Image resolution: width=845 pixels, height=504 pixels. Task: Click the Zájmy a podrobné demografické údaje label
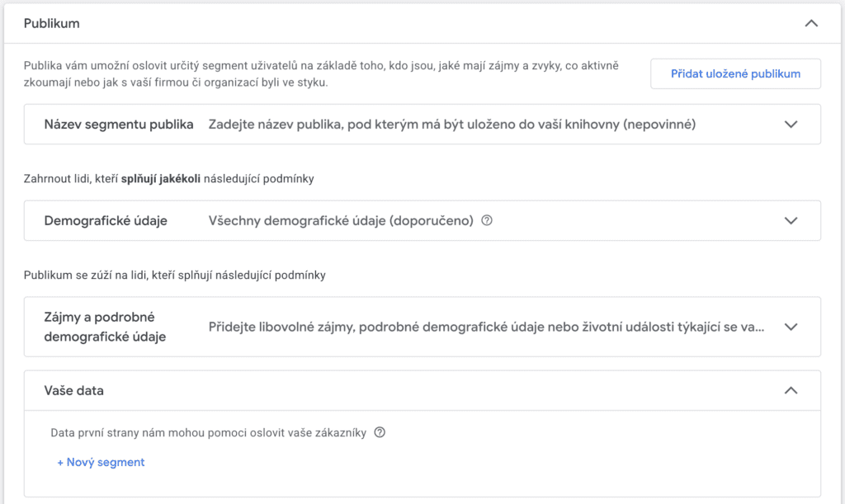tap(105, 327)
